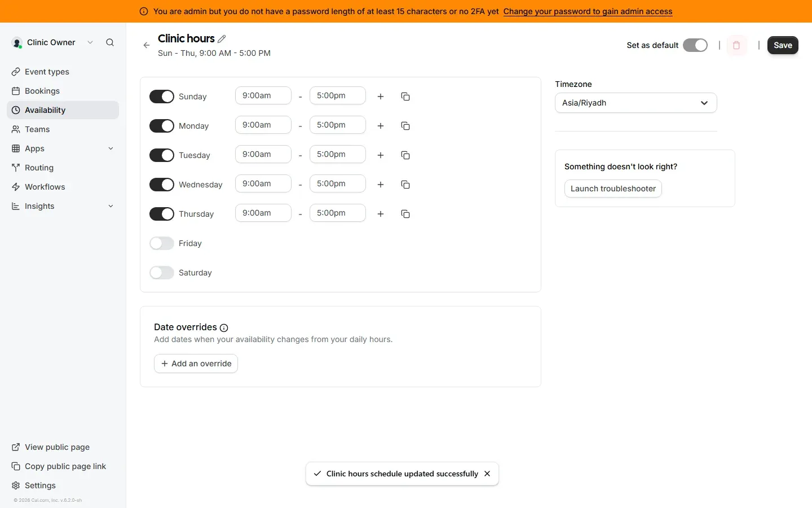This screenshot has width=812, height=508.
Task: Click the pencil icon to rename Clinic hours
Action: (222, 39)
